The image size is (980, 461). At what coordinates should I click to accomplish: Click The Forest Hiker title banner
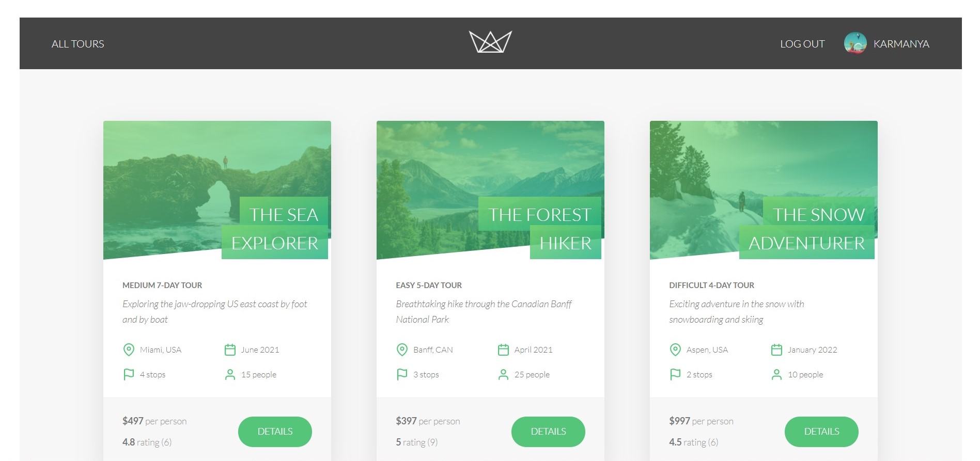[x=540, y=228]
